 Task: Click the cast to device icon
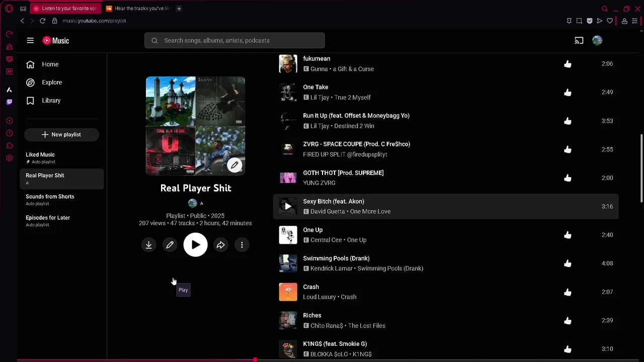(x=579, y=41)
